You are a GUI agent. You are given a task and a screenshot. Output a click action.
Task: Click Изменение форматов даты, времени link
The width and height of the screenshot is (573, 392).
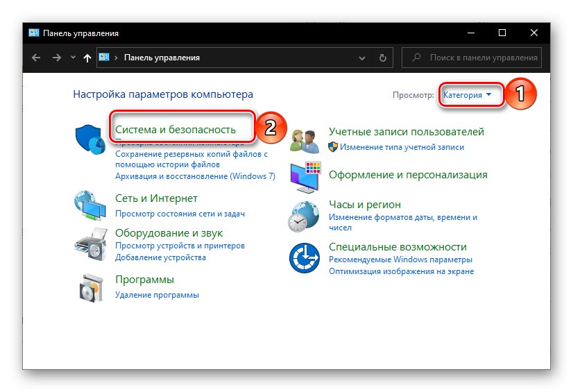pos(403,223)
